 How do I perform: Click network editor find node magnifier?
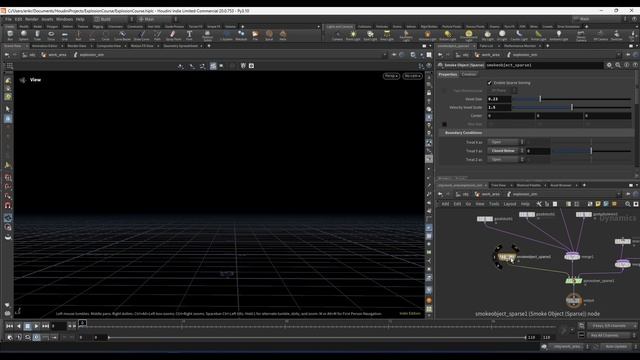(x=628, y=204)
